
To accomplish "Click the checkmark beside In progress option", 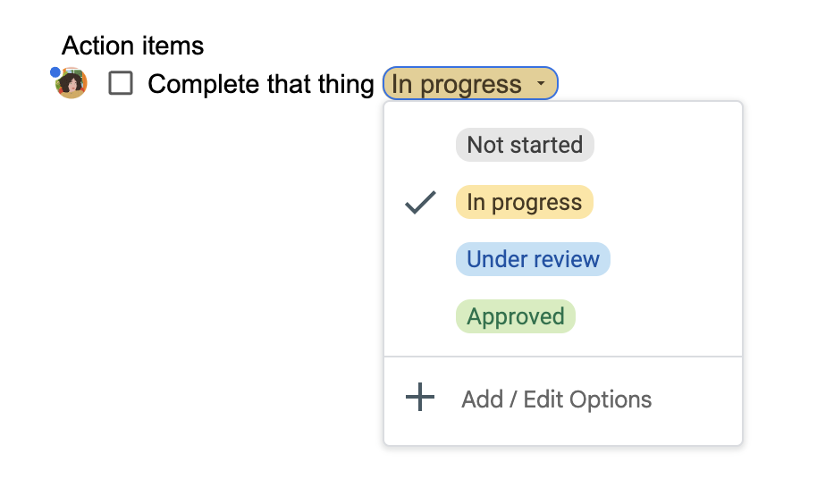I will point(420,202).
